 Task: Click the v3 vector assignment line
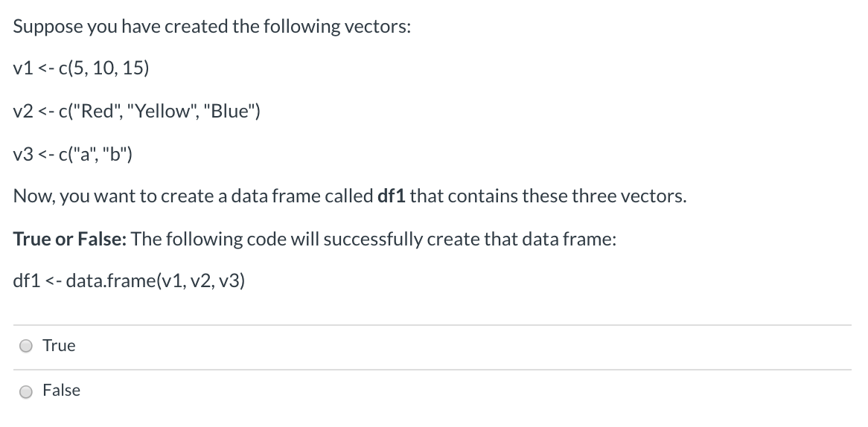(x=72, y=154)
